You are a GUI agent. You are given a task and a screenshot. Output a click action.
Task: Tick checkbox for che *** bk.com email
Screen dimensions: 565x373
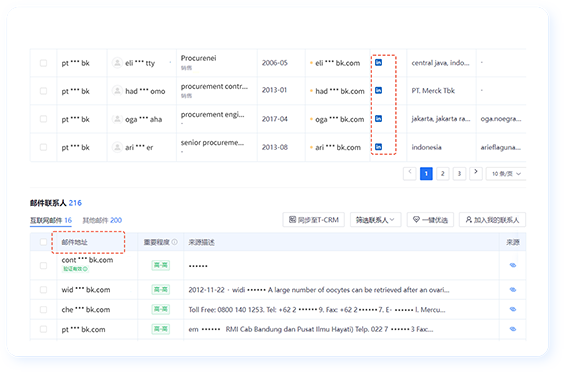43,310
